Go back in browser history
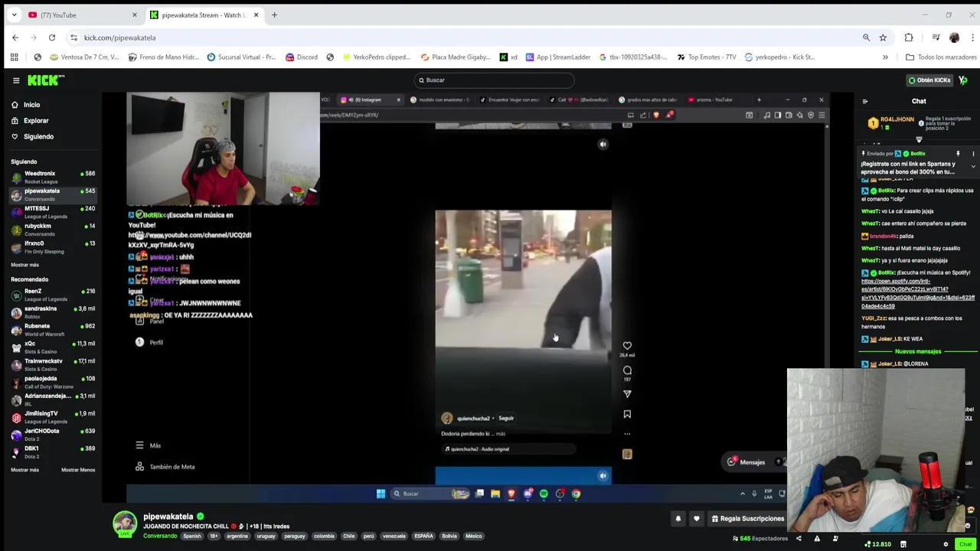This screenshot has width=980, height=551. coord(15,37)
